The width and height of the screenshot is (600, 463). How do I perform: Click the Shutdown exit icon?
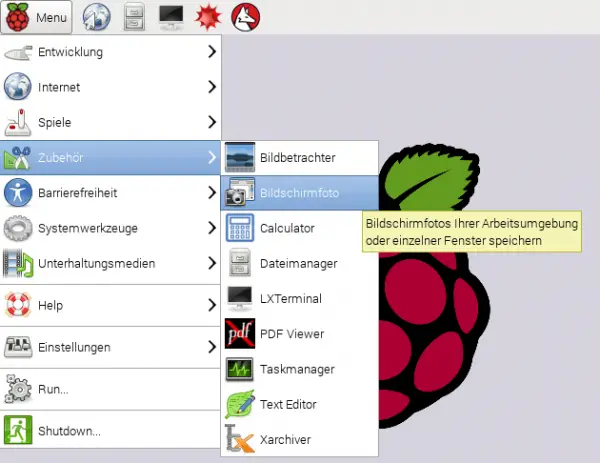(18, 430)
